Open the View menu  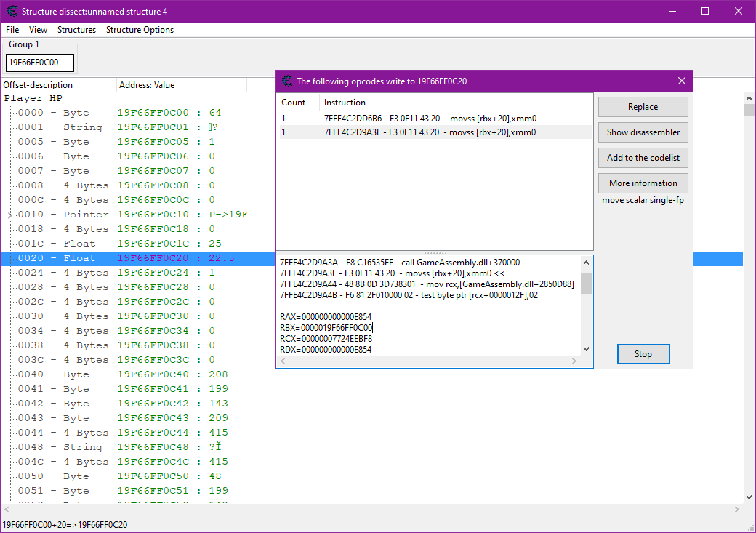pos(38,30)
